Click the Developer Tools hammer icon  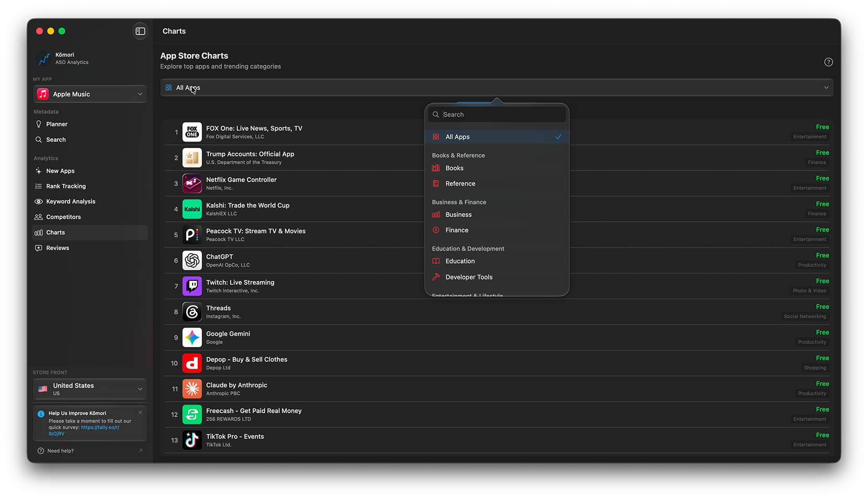pos(436,277)
